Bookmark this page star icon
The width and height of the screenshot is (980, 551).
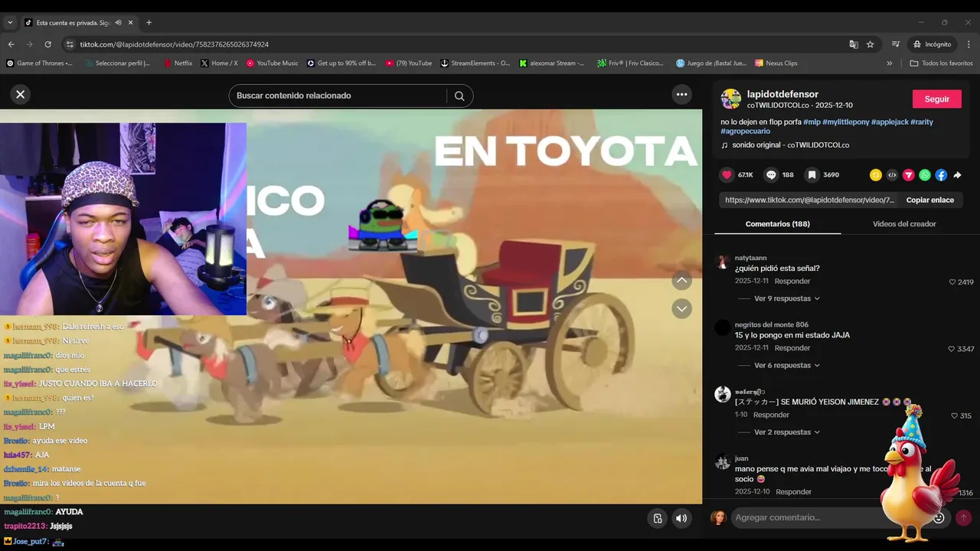point(871,44)
